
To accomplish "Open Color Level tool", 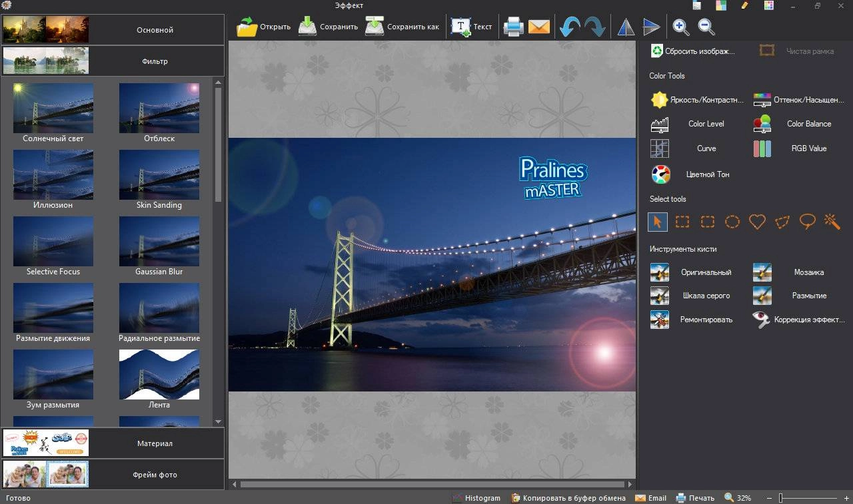I will [x=688, y=124].
